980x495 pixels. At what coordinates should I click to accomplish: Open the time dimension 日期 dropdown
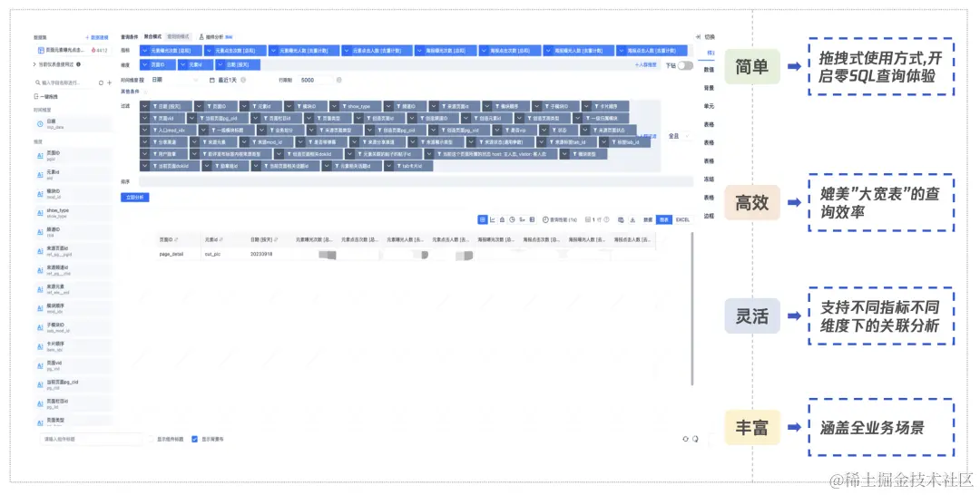[175, 80]
